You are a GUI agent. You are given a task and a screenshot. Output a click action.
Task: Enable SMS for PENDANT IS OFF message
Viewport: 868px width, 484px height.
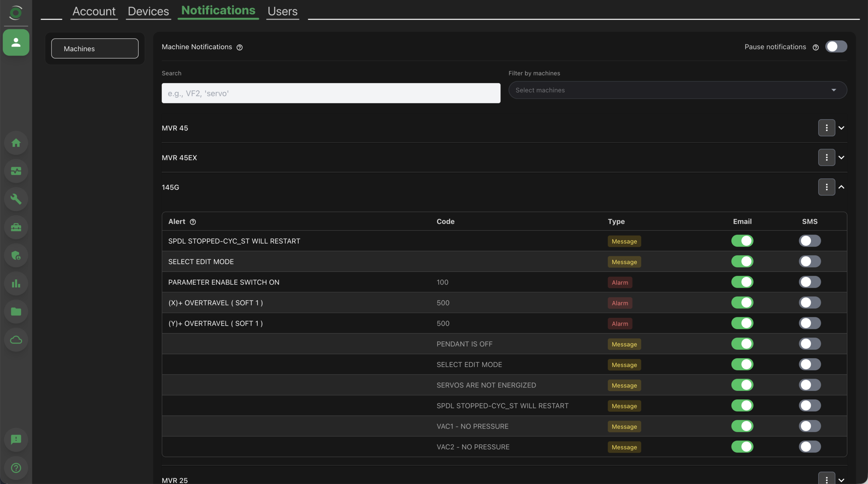point(810,344)
